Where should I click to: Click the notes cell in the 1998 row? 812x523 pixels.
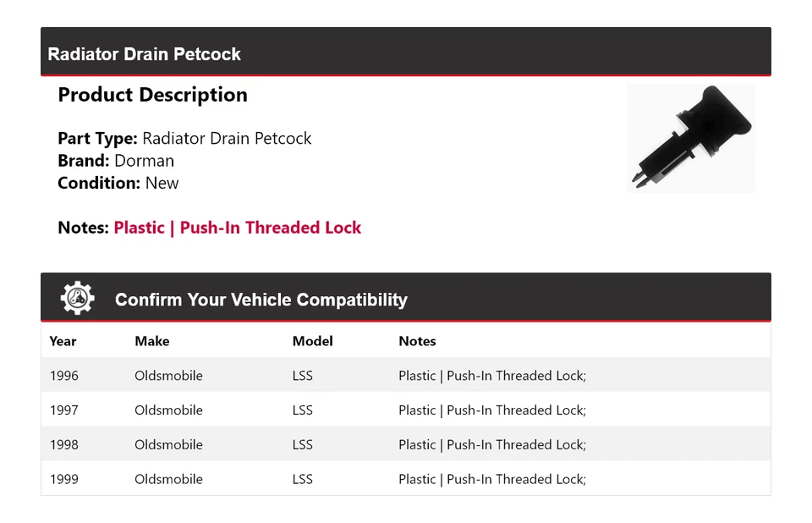point(492,445)
